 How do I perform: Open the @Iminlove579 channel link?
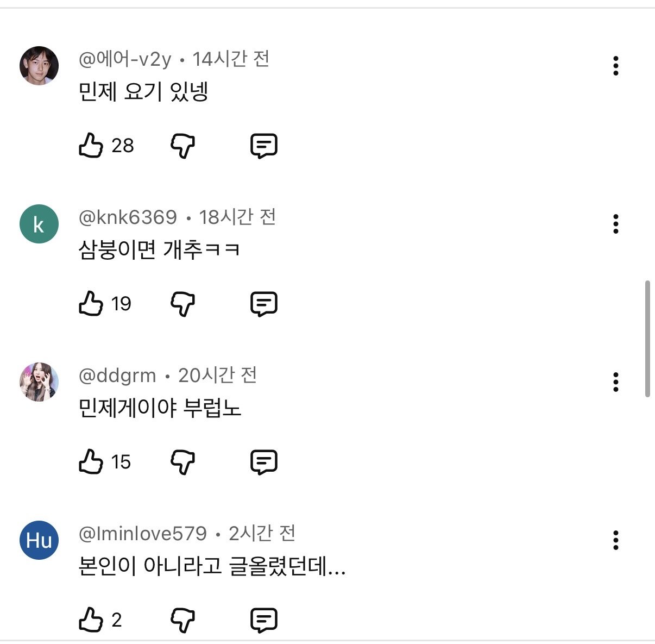(143, 534)
